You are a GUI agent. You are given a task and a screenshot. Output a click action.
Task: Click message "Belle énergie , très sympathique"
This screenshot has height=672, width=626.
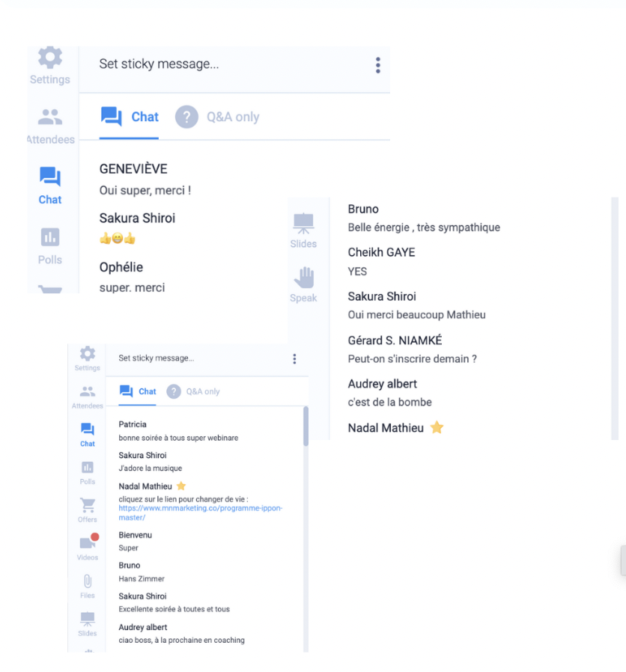[424, 227]
